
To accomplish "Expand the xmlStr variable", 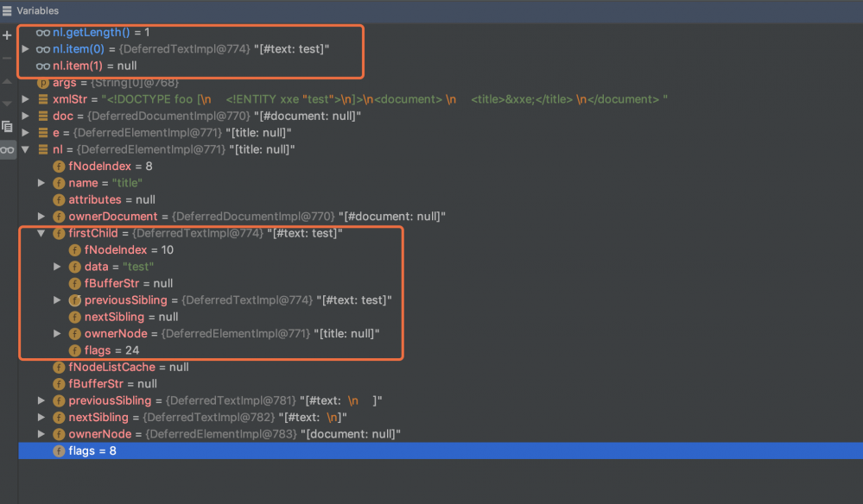I will [25, 99].
